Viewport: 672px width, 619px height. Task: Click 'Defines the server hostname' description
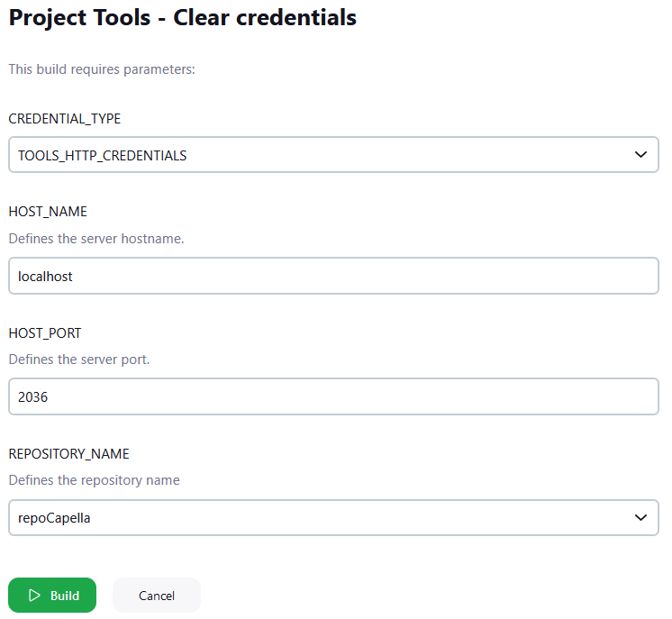click(96, 239)
